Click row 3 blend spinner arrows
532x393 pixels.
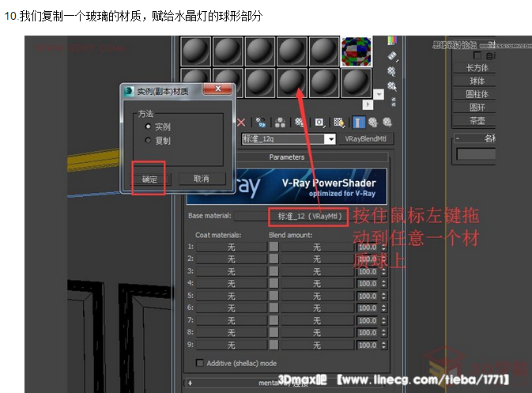click(383, 271)
